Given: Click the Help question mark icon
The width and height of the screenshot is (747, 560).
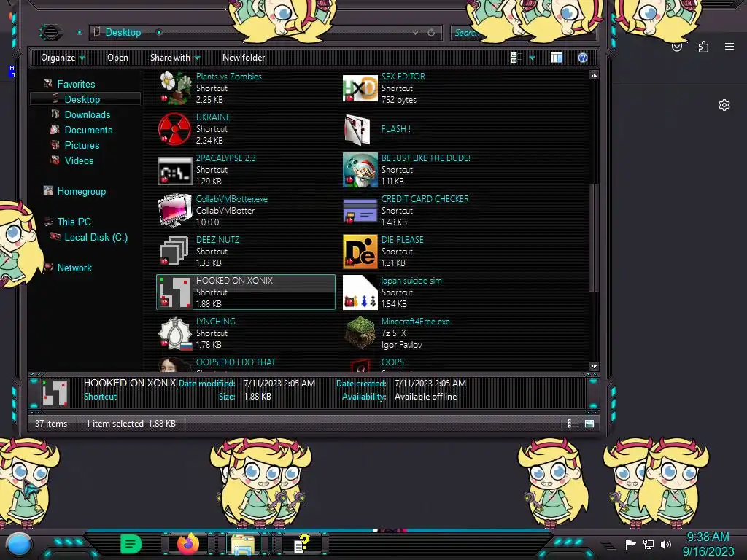Looking at the screenshot, I should coord(583,58).
